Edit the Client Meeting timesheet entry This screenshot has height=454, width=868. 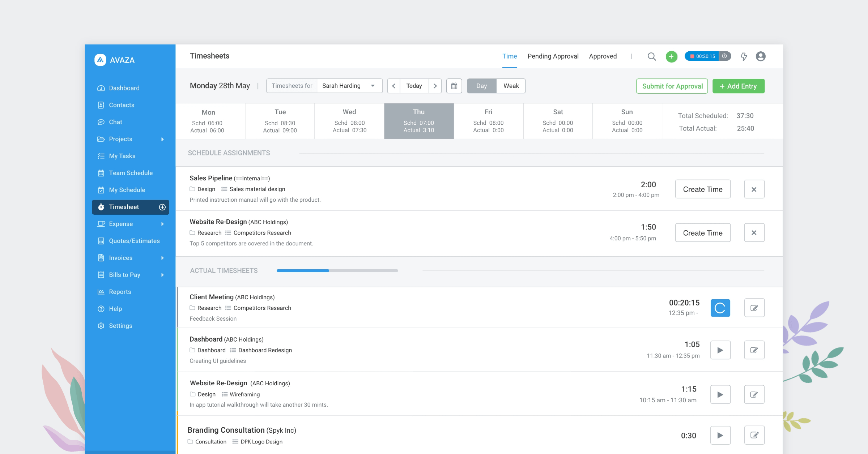754,308
